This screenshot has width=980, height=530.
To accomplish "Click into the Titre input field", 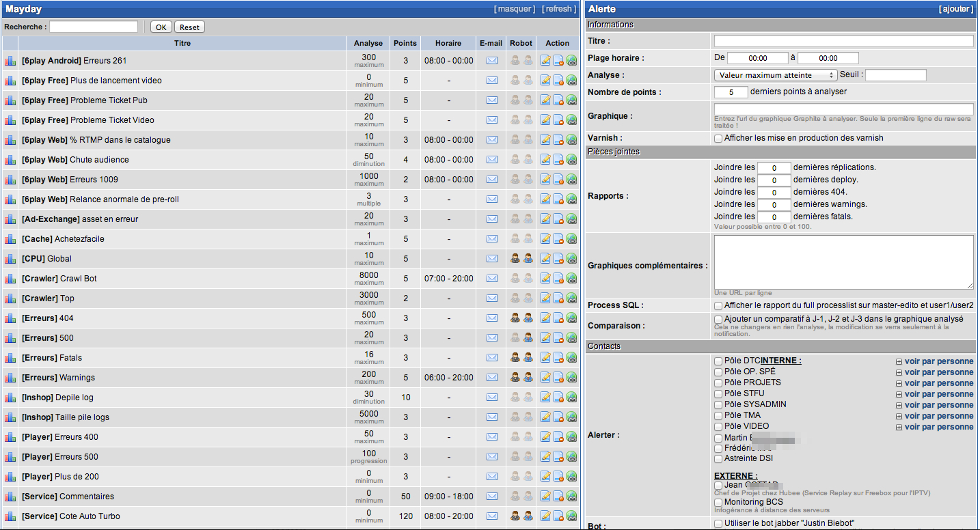I will (843, 41).
